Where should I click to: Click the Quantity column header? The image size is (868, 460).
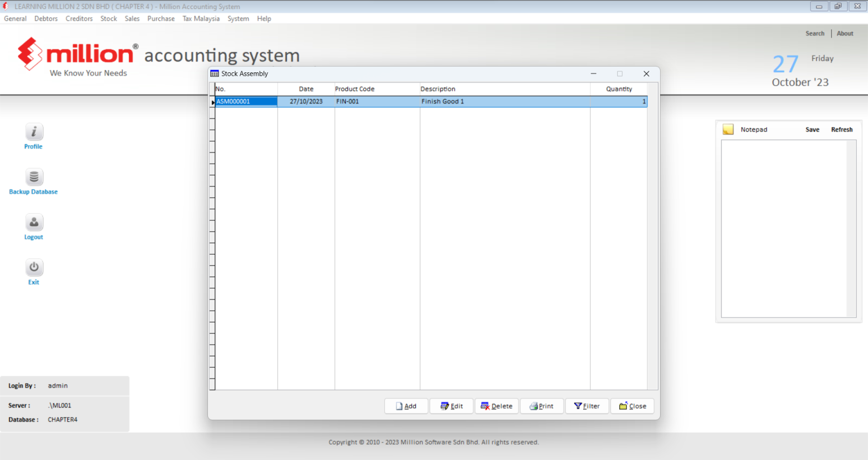tap(619, 89)
